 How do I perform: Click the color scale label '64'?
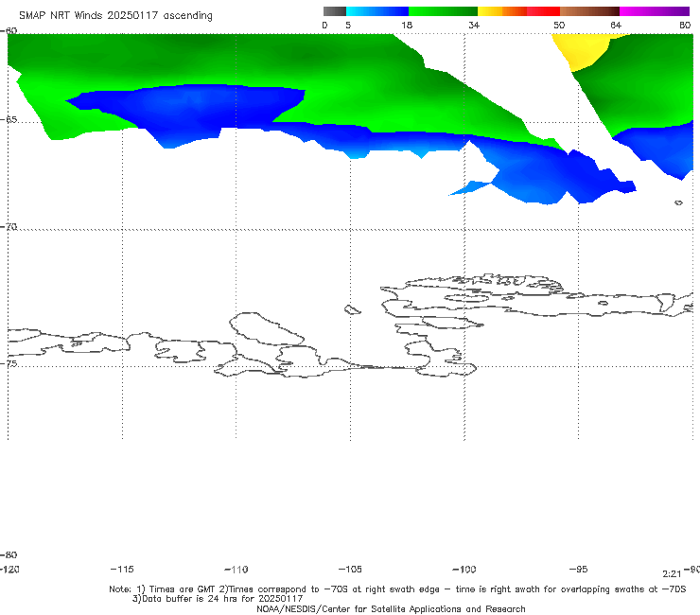(616, 25)
